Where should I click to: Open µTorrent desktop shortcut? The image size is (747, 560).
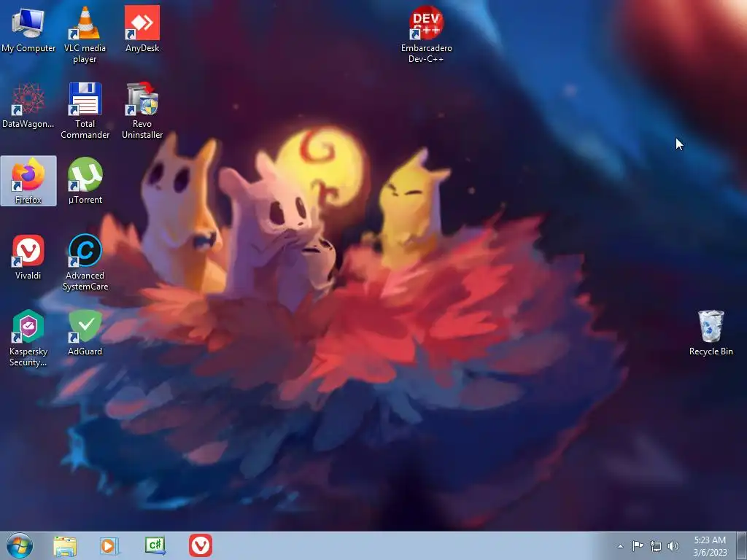[85, 181]
